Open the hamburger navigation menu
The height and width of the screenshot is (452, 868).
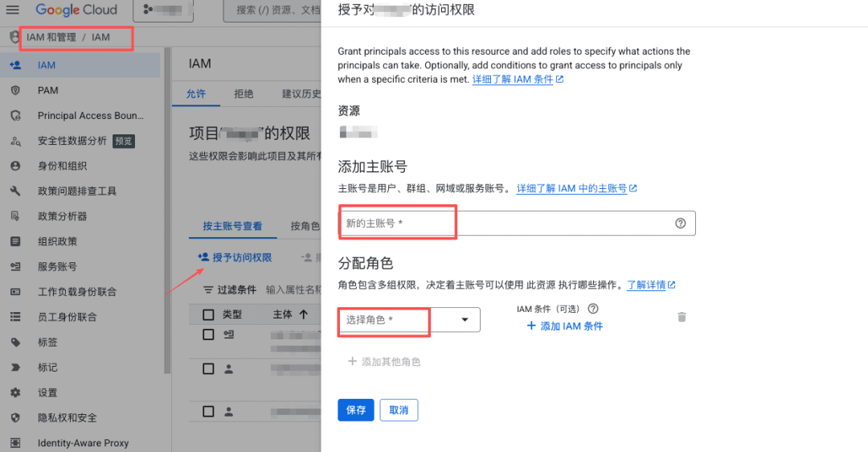[x=14, y=10]
